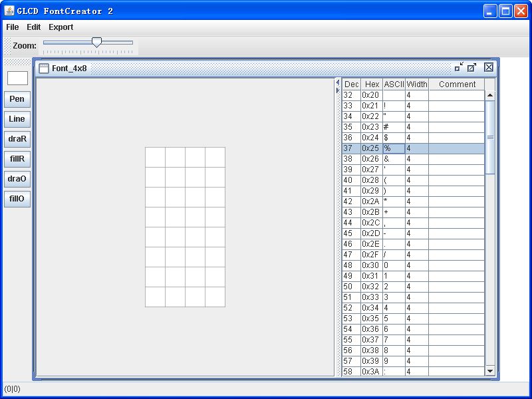Select the 0x36 hex cell
This screenshot has height=399, width=532.
click(372, 329)
